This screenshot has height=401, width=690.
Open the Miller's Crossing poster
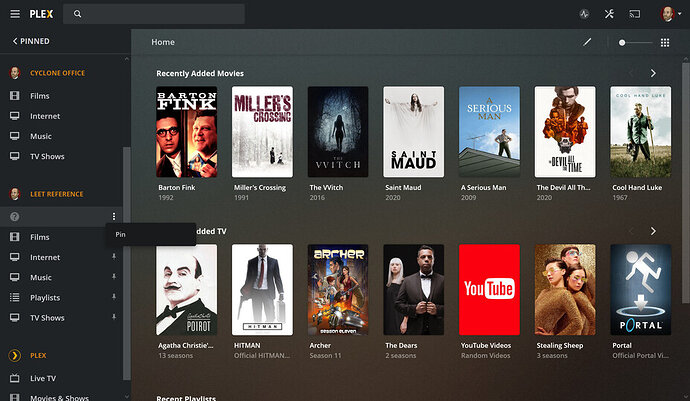(x=262, y=132)
